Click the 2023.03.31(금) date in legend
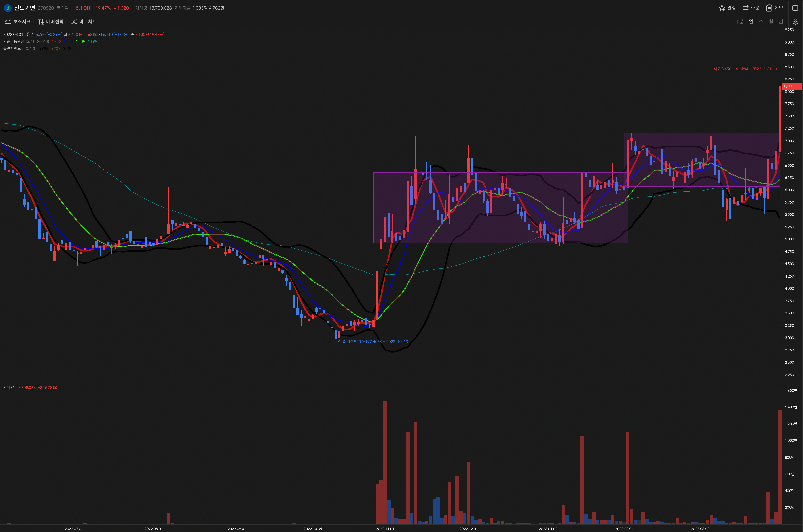 point(16,34)
